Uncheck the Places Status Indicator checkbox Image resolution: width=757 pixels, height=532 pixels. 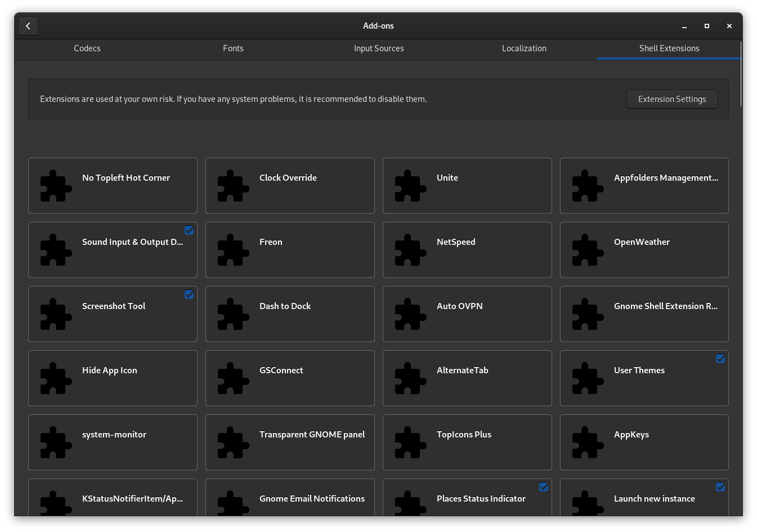click(544, 487)
